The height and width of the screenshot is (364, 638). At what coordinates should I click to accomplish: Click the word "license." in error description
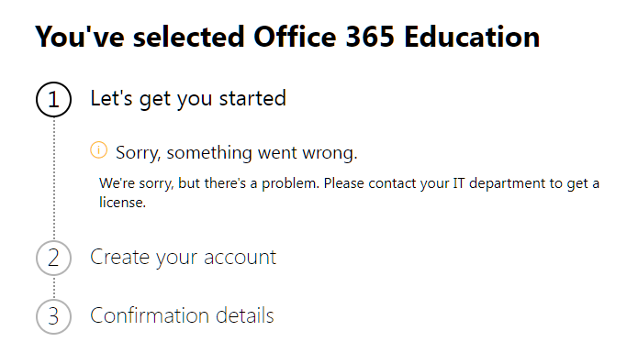122,203
